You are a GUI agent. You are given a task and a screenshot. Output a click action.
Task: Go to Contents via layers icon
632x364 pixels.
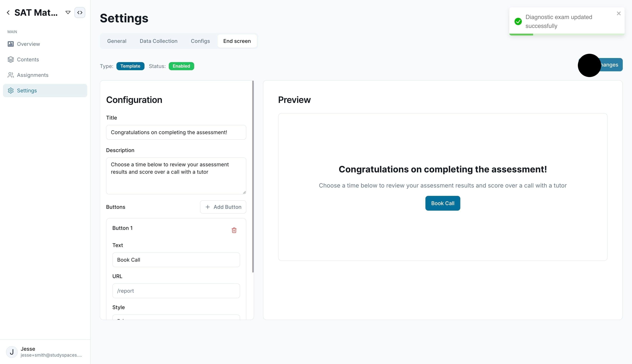coord(11,59)
